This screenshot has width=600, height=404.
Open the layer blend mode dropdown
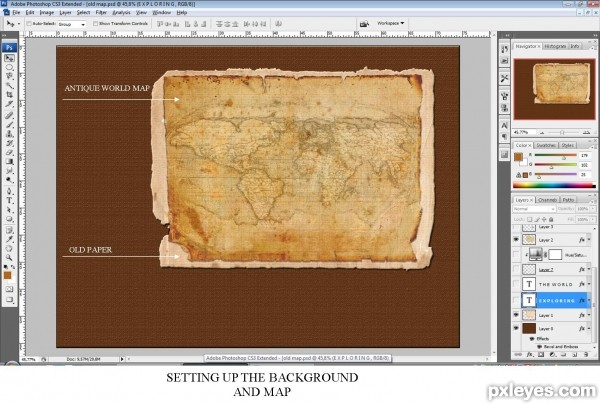pyautogui.click(x=534, y=209)
